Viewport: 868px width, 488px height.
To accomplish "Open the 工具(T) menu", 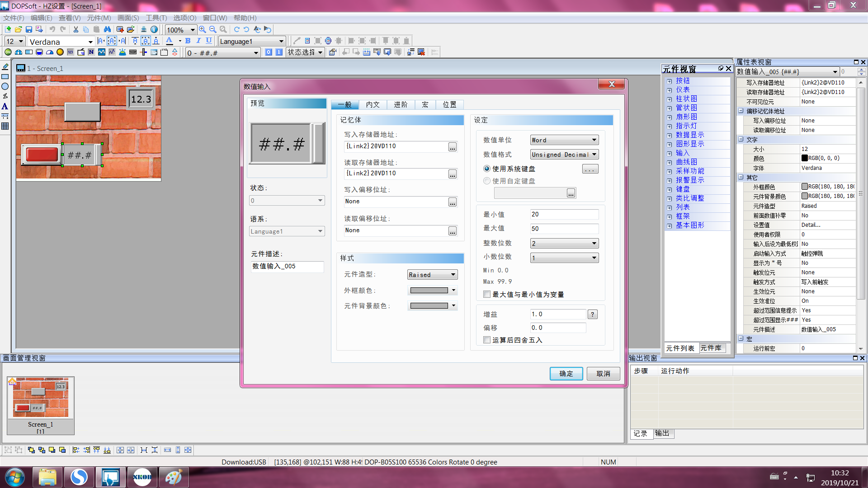I will (156, 18).
